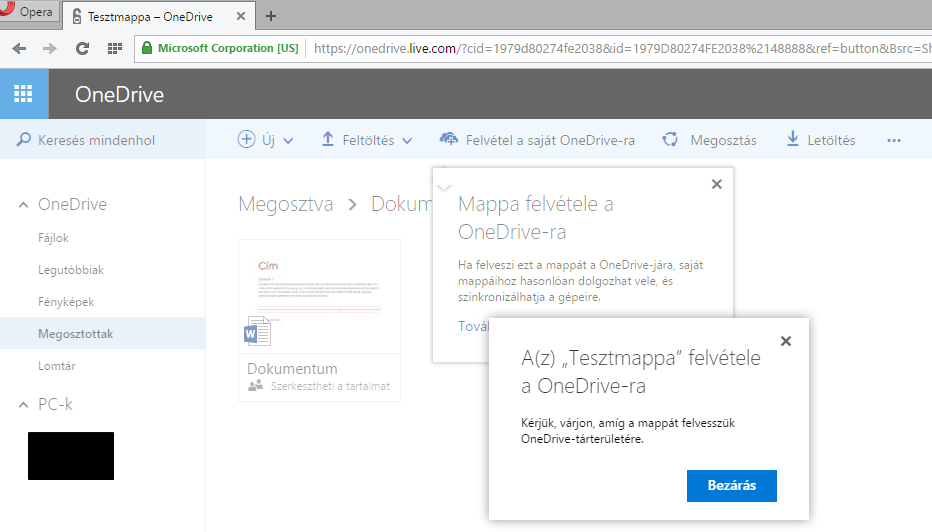932x532 pixels.
Task: Expand the Feltöltés dropdown arrow
Action: click(407, 141)
